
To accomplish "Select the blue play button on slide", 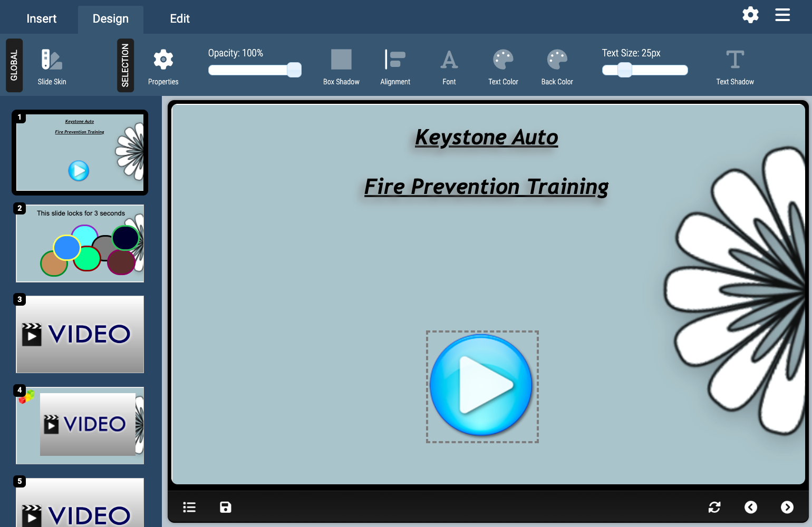I will click(x=481, y=386).
